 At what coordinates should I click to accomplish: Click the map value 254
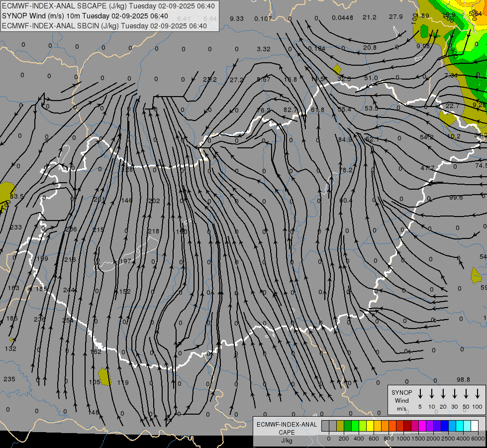(68, 320)
